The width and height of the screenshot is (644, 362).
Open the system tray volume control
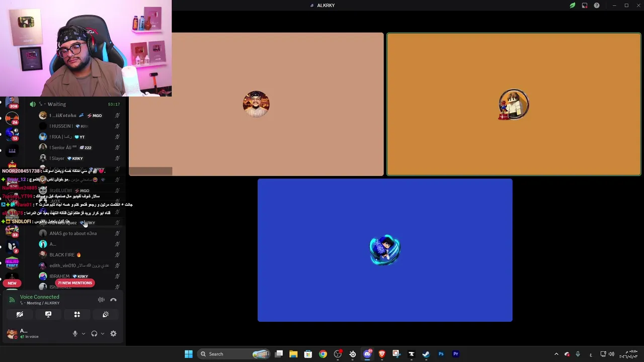(x=611, y=354)
